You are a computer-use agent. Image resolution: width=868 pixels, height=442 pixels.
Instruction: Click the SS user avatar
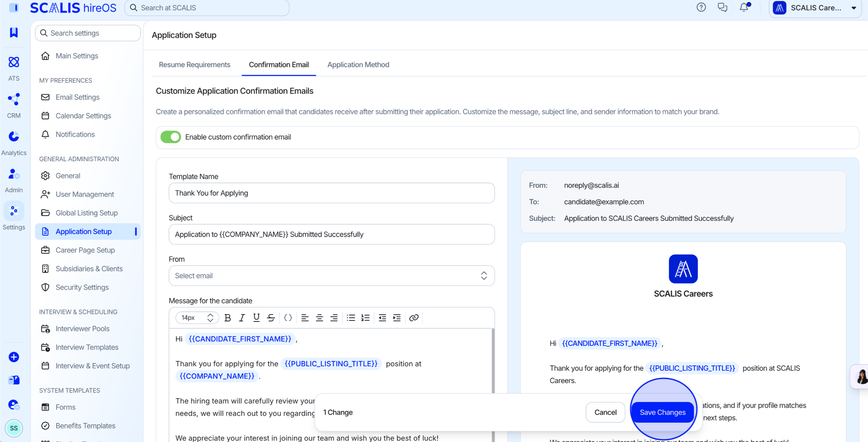coord(14,428)
